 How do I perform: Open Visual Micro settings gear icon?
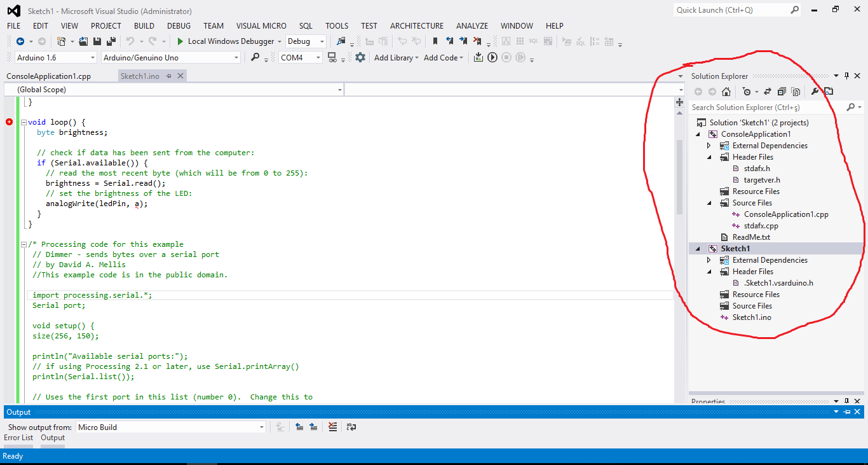[360, 57]
